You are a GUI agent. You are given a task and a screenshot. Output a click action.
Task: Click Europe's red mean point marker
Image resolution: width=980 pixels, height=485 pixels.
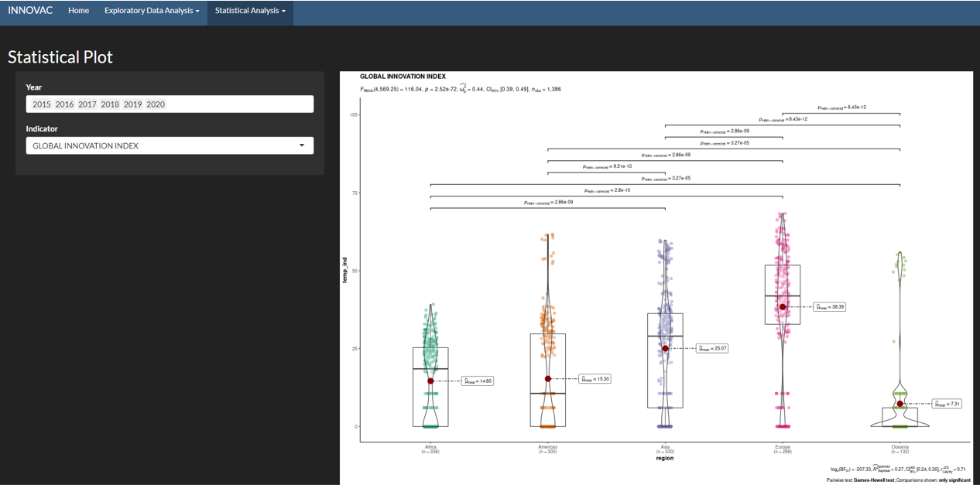point(783,307)
